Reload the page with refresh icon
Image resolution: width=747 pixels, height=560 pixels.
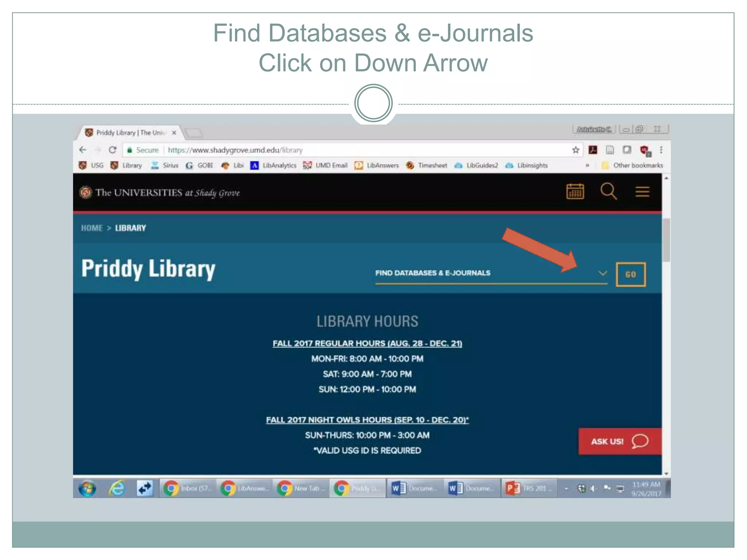coord(113,150)
